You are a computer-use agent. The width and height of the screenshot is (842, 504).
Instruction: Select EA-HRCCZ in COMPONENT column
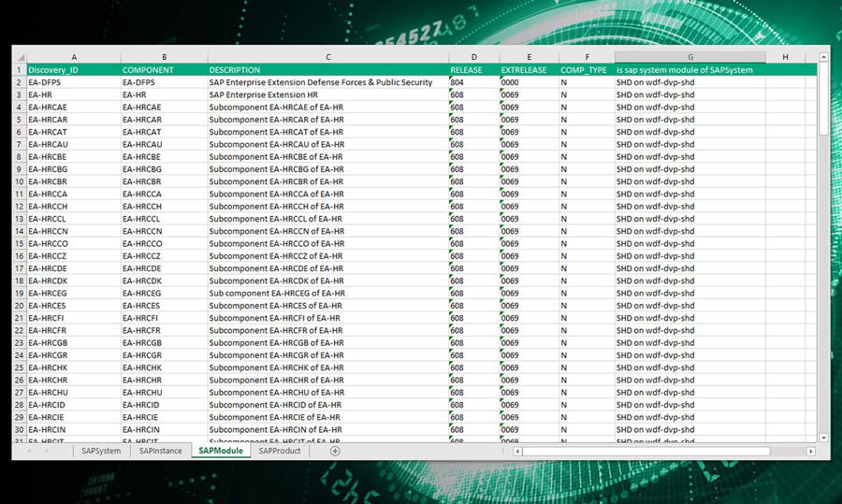tap(165, 256)
